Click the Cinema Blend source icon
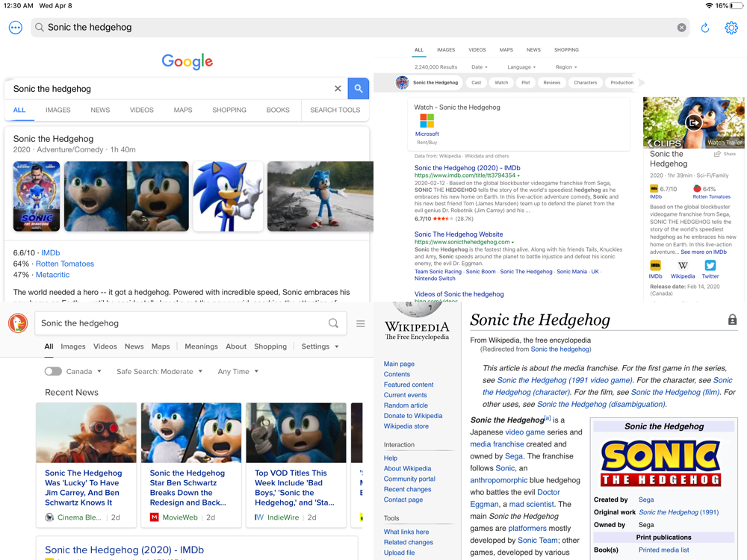 49,517
